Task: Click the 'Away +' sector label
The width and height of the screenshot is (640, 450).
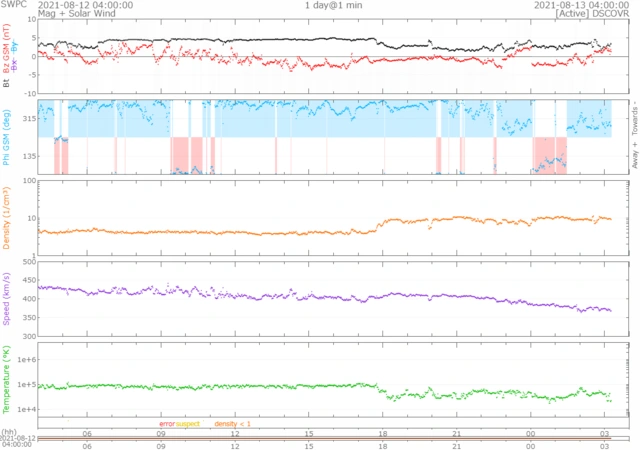Action: pos(634,153)
